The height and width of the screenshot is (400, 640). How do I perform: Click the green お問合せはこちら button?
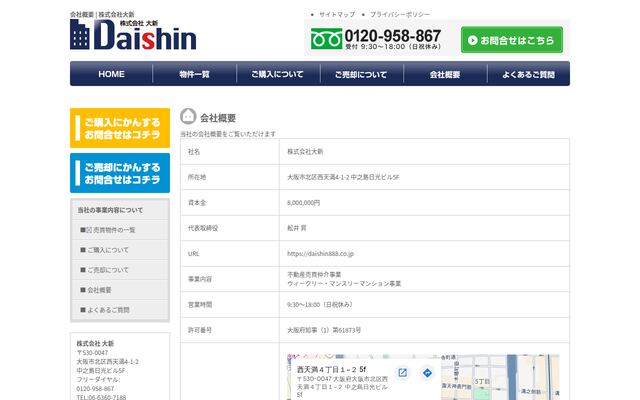[x=512, y=40]
